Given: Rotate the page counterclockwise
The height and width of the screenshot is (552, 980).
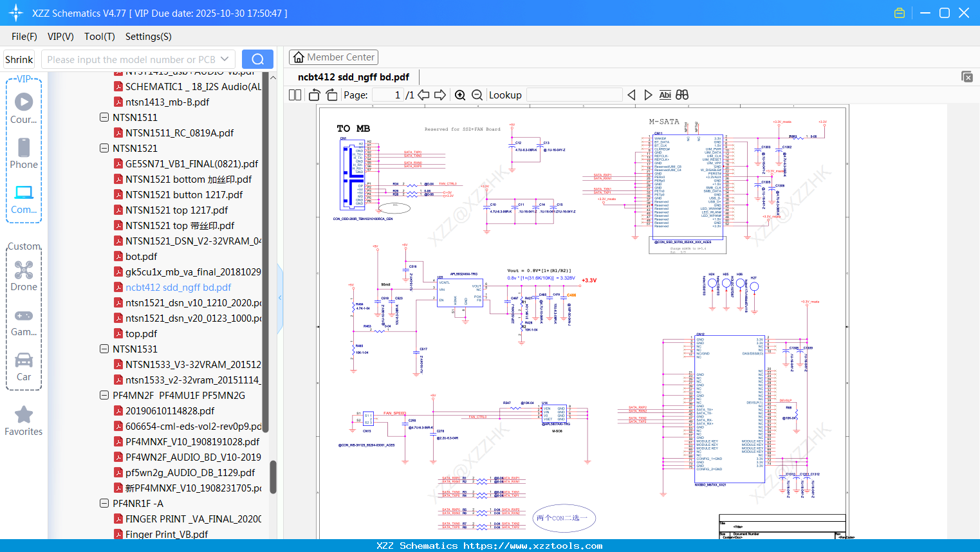Looking at the screenshot, I should 315,95.
